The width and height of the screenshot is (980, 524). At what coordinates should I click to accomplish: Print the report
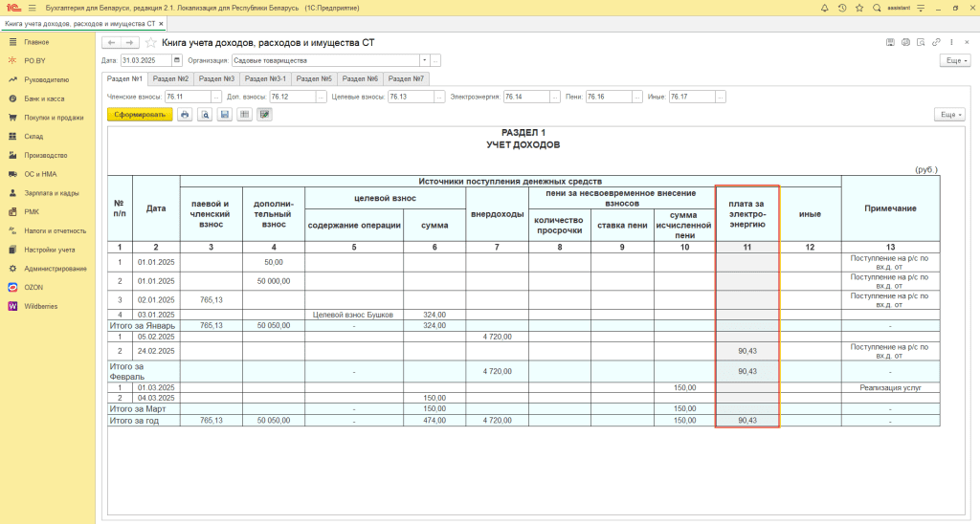click(185, 115)
